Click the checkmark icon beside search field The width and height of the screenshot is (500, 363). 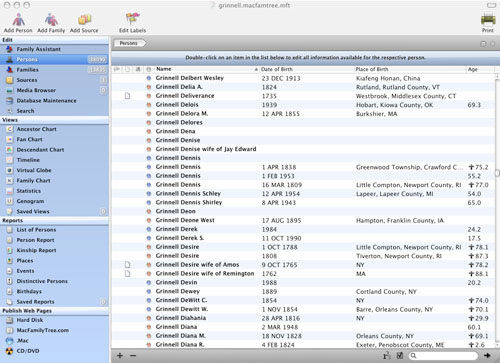tap(400, 356)
